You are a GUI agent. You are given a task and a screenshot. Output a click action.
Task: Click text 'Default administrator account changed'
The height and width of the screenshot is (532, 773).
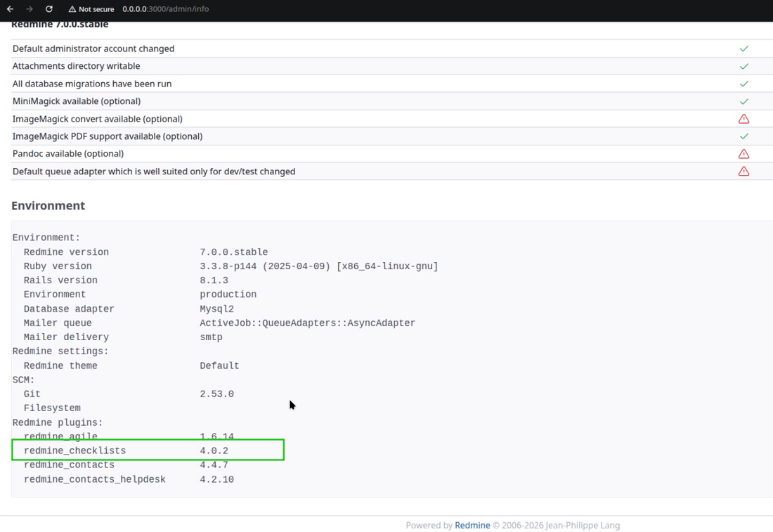pos(93,48)
